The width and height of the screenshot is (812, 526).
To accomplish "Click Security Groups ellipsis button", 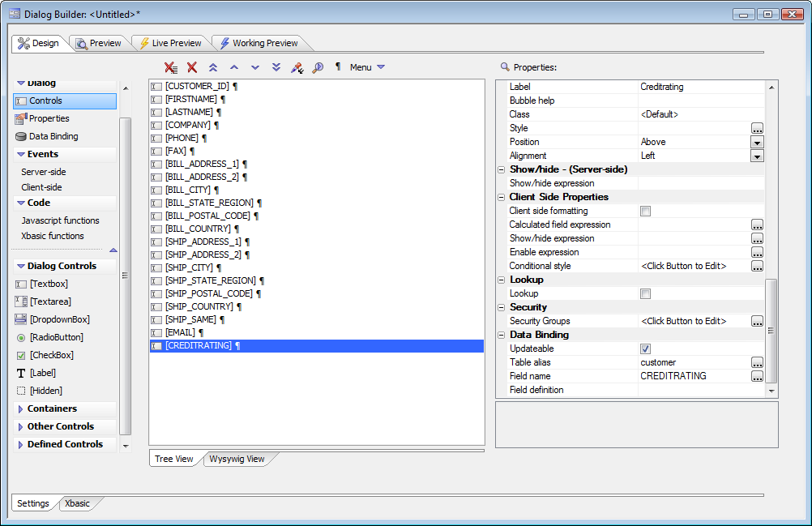I will [x=757, y=322].
